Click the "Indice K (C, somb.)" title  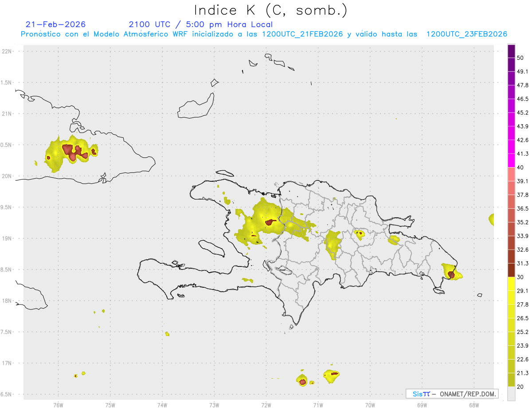tap(271, 10)
